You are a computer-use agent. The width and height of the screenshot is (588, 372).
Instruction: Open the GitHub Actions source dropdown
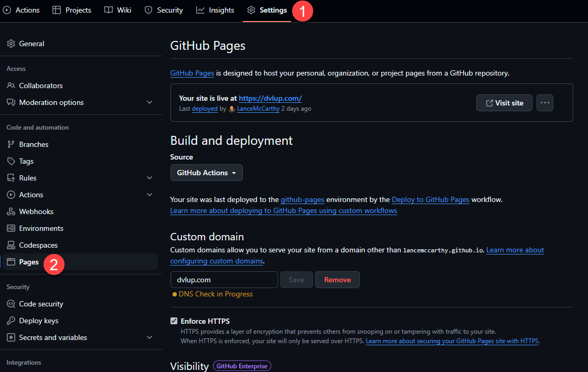pyautogui.click(x=206, y=173)
